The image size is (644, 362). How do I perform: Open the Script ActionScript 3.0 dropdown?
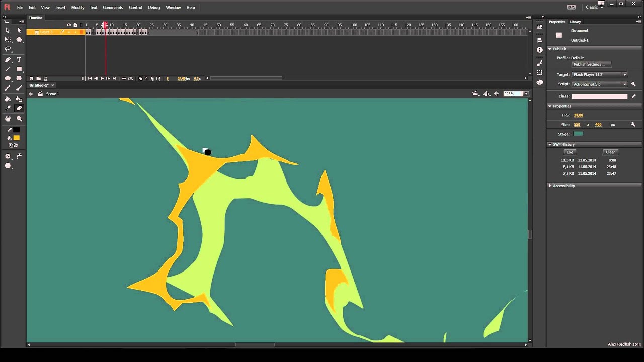600,84
